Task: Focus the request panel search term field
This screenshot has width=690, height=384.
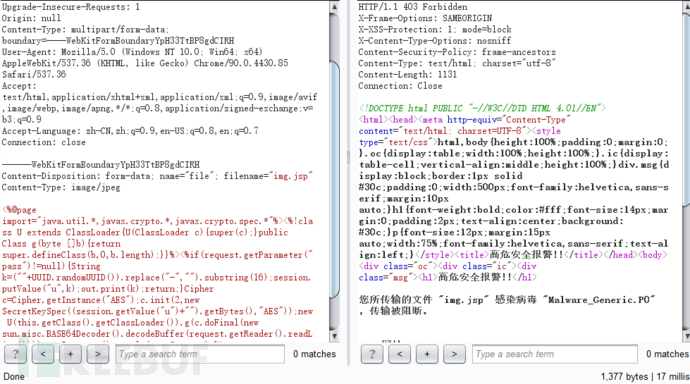Action: coord(200,354)
